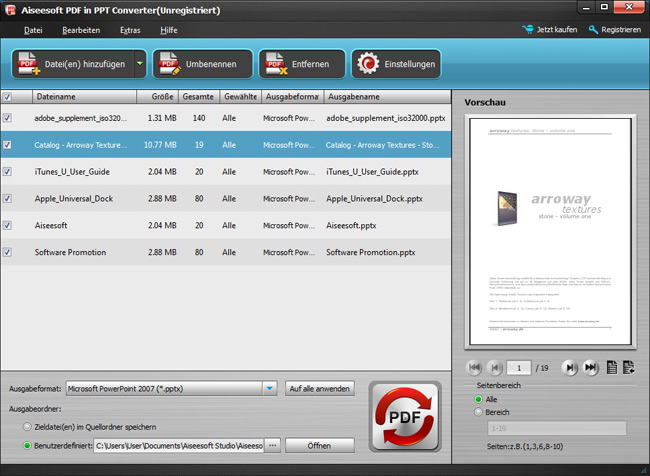Click the Ausgabename column header
Viewport: 650px width, 476px height.
[387, 97]
